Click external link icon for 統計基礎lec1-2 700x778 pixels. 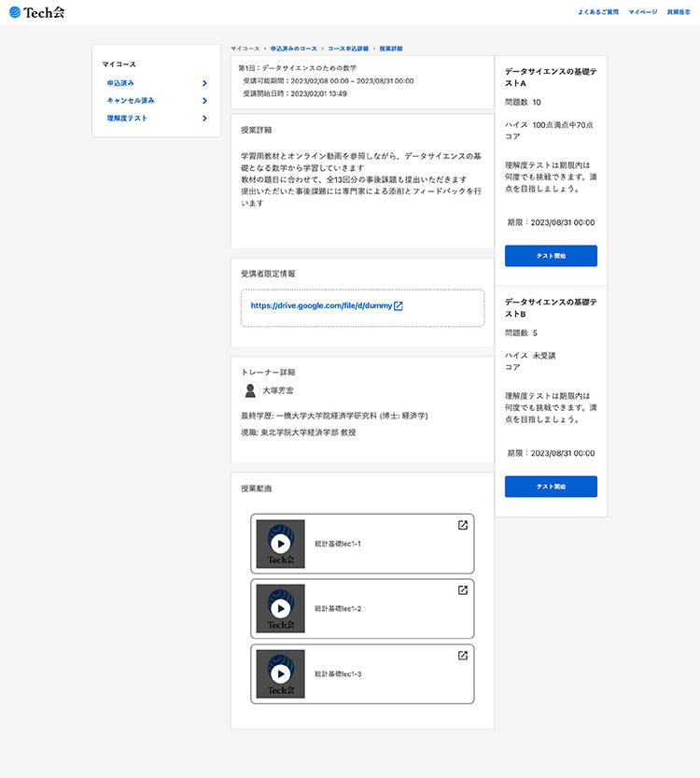[x=462, y=590]
